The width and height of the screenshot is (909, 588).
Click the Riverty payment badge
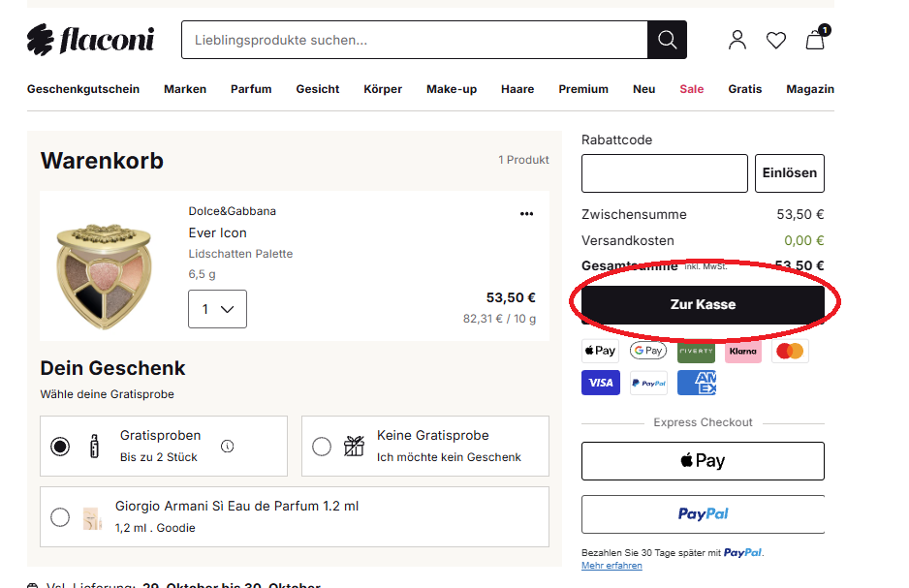click(696, 351)
